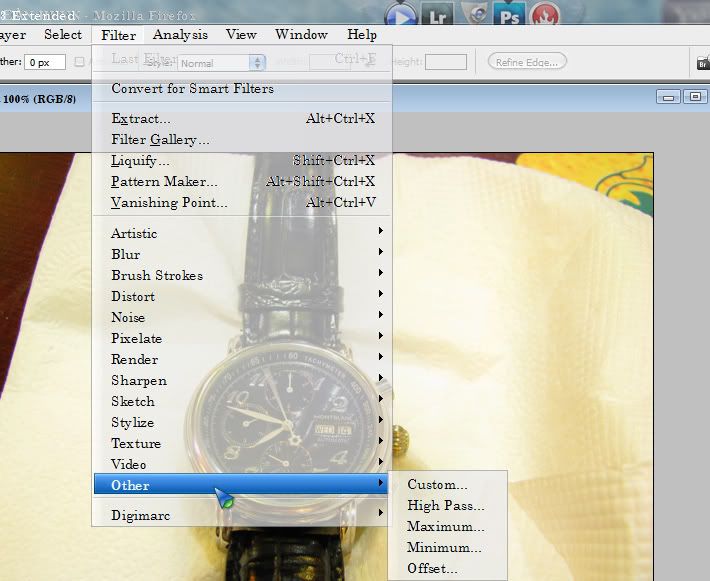The image size is (710, 581).
Task: Expand the Stylize filter submenu
Action: (x=241, y=422)
